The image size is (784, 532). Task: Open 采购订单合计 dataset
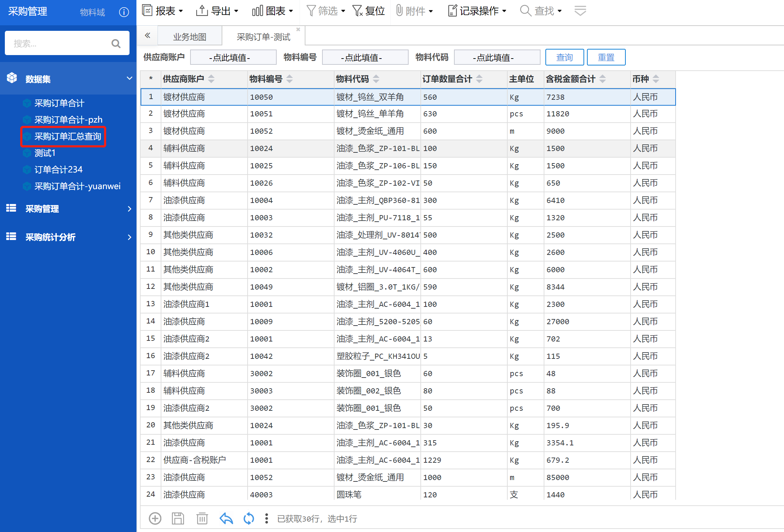click(59, 103)
